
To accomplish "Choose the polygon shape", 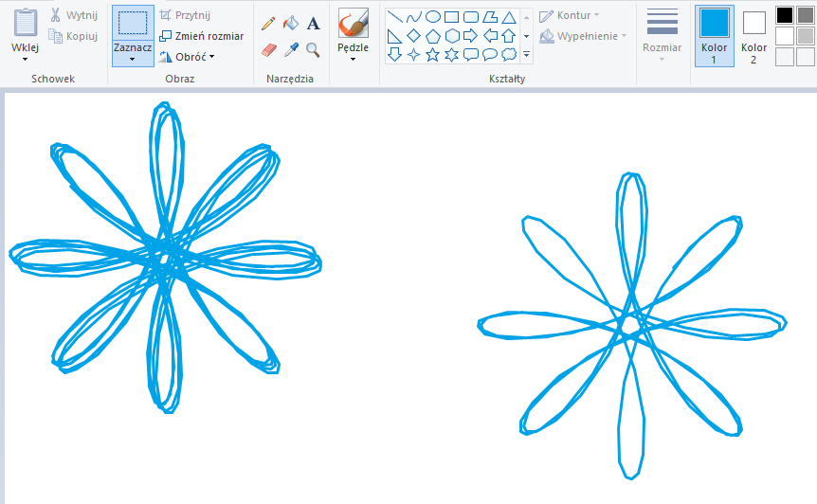I will tap(490, 17).
